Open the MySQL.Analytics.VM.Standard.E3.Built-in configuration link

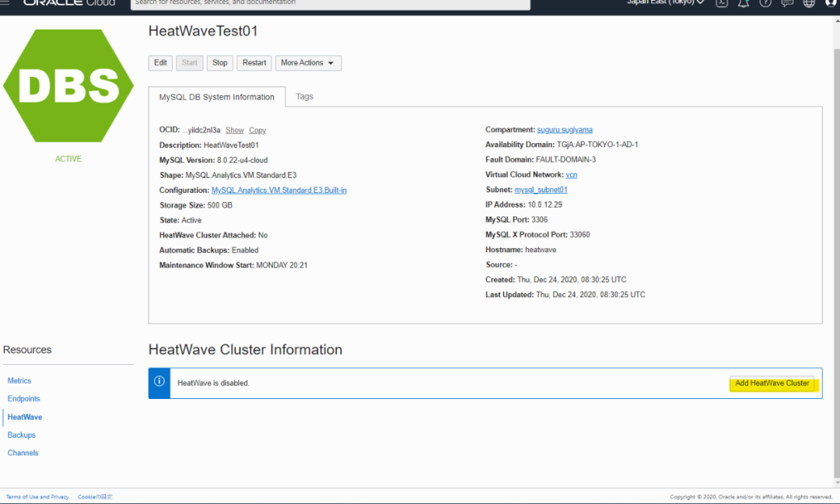(x=278, y=190)
